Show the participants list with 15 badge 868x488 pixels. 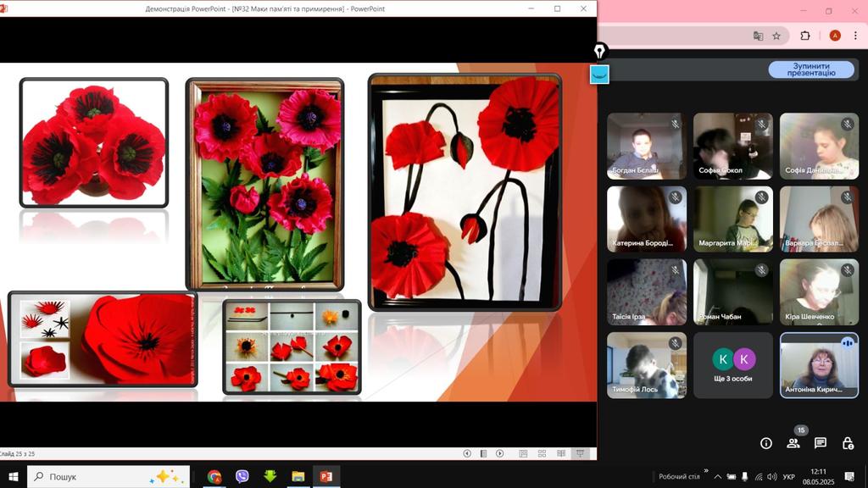tap(793, 443)
